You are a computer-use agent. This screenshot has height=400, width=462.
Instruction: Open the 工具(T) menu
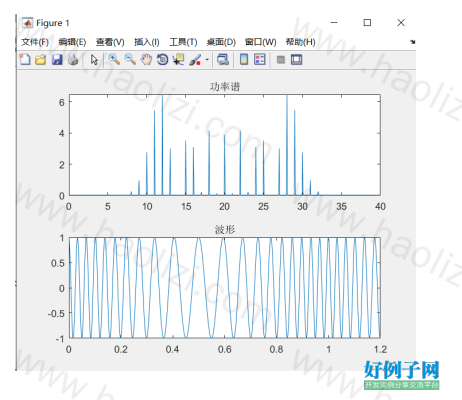click(x=183, y=42)
